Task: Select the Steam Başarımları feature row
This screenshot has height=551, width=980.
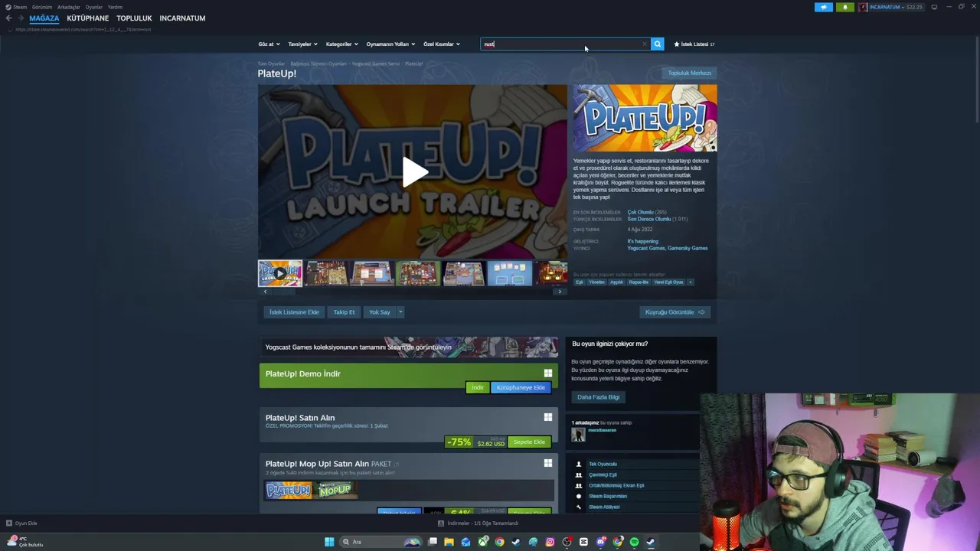Action: coord(634,496)
